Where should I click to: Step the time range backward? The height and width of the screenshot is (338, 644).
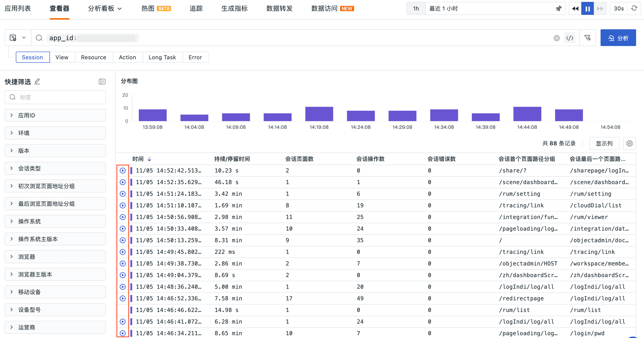tap(575, 9)
